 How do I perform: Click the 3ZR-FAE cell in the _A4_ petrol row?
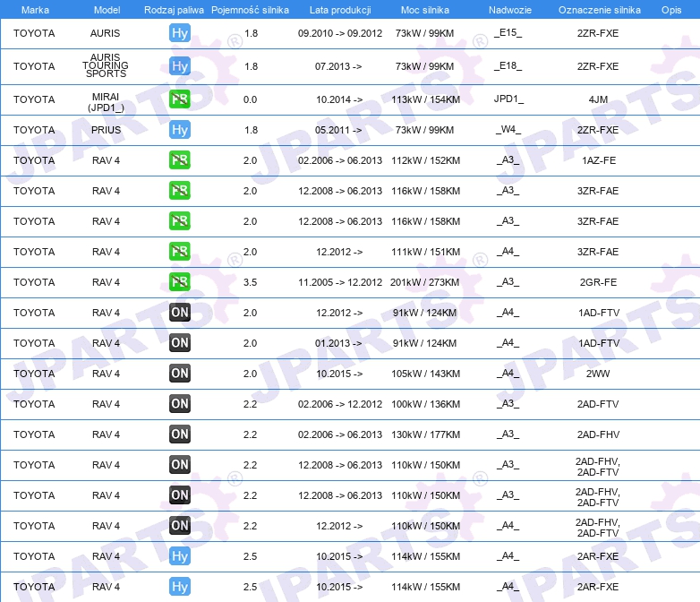598,252
